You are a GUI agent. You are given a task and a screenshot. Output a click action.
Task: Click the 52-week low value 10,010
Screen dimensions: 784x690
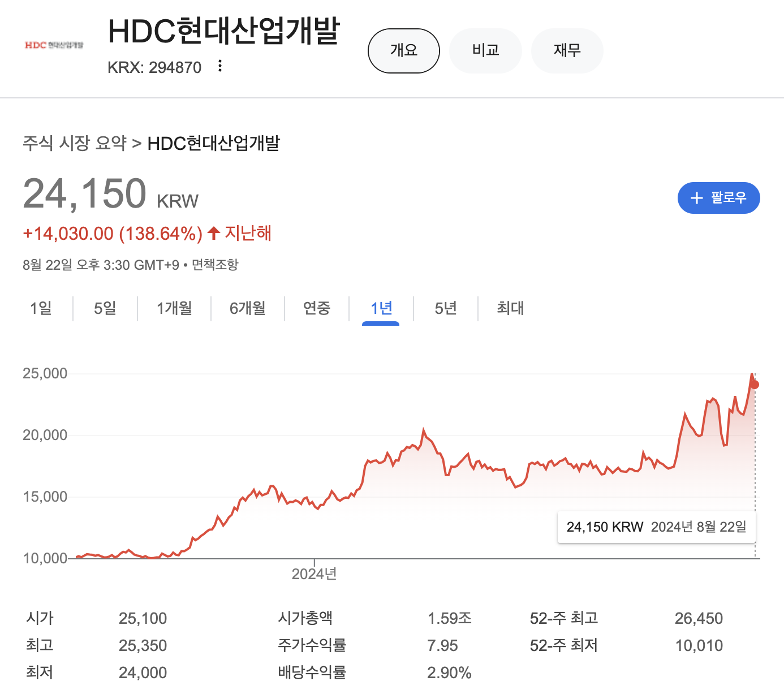[x=699, y=645]
